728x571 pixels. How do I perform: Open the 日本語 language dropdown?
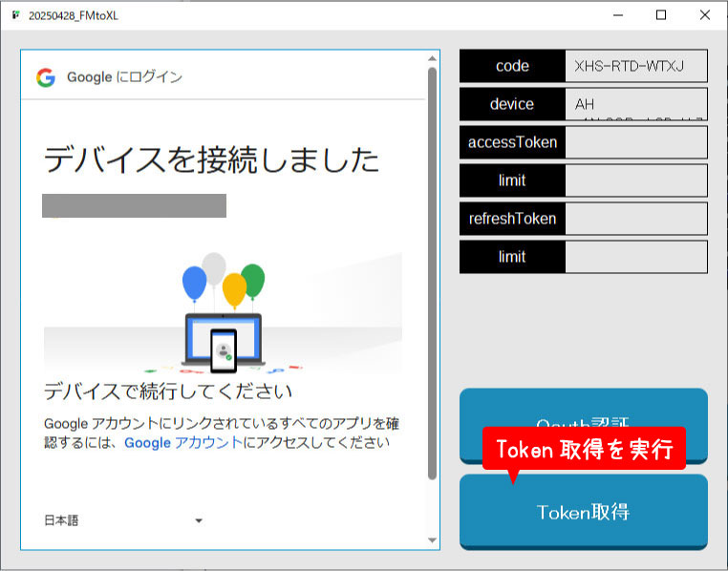tap(123, 520)
